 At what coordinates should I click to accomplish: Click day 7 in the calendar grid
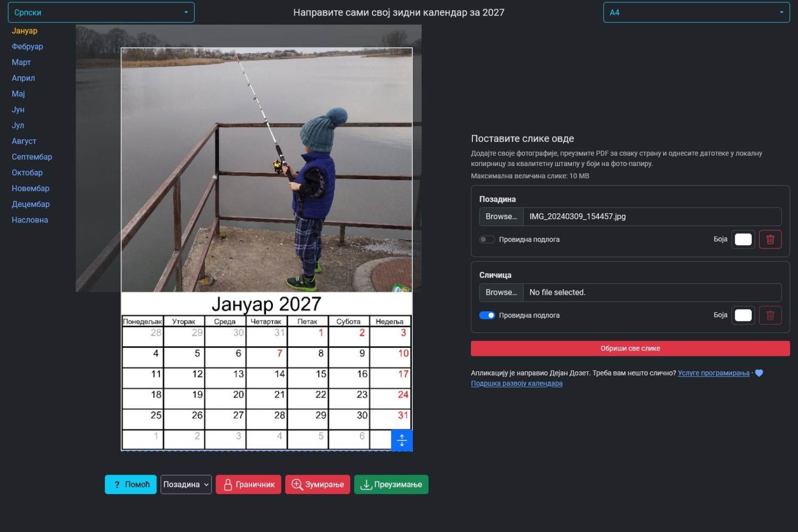click(x=280, y=353)
